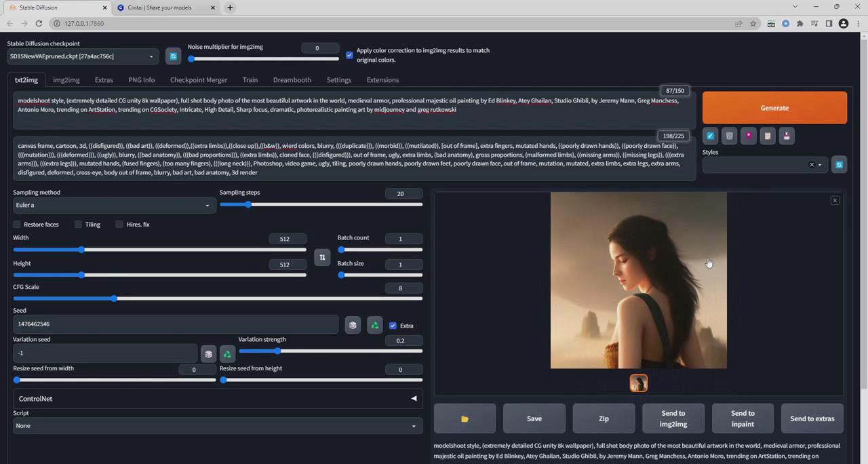868x464 pixels.
Task: Open the Checkpoint Merger tab
Action: point(198,80)
